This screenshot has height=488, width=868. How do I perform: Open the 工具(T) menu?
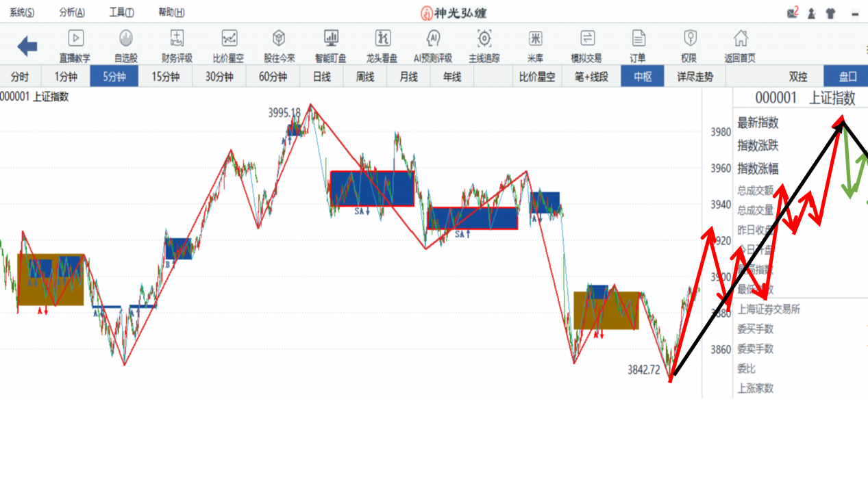coord(121,12)
